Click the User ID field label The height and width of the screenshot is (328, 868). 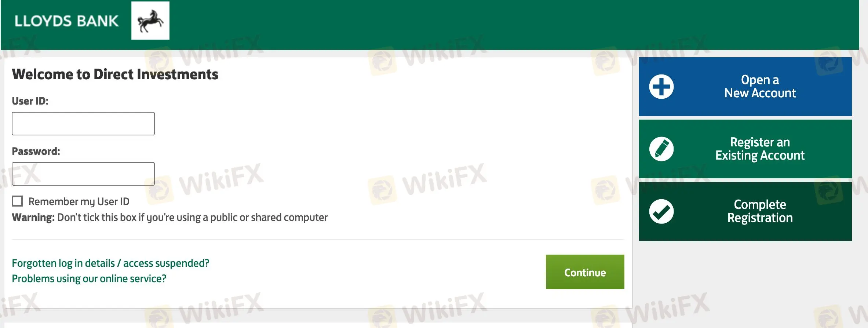[30, 101]
